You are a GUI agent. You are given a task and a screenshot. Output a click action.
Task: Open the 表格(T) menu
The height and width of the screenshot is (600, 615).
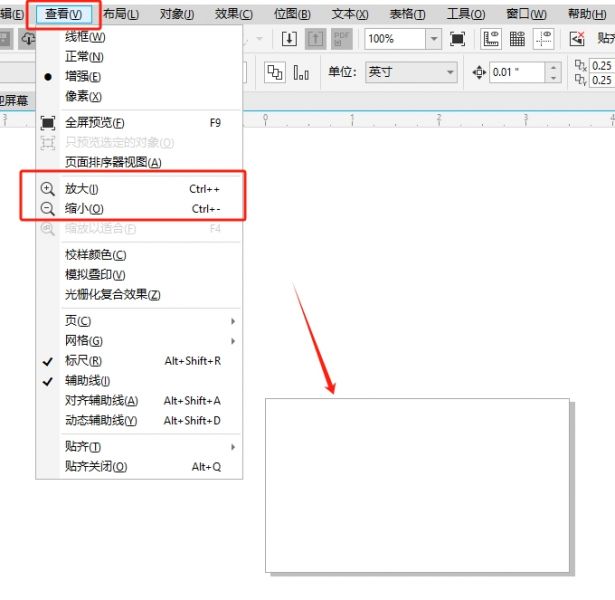tap(407, 15)
